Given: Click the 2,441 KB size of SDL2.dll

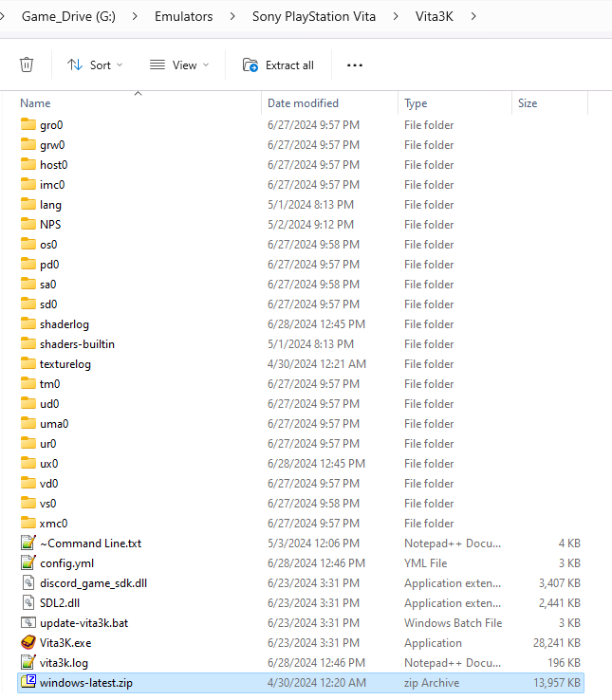Looking at the screenshot, I should 559,603.
